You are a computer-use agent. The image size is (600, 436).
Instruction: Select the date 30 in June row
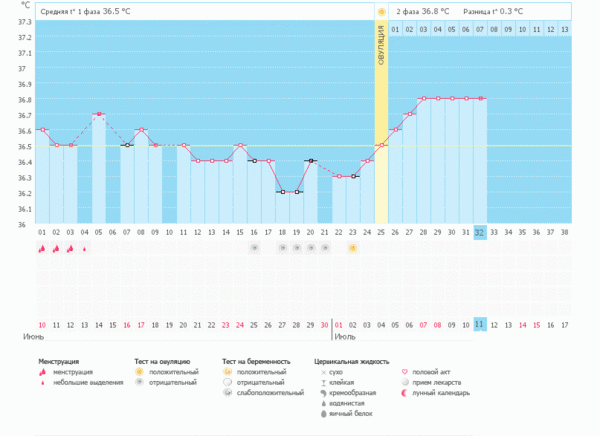pos(324,324)
